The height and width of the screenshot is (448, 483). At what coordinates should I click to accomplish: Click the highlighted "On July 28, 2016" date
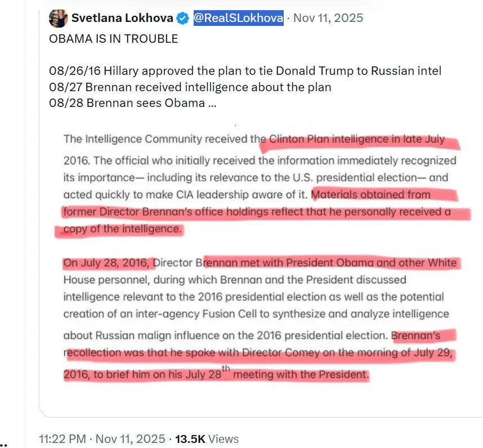click(x=107, y=263)
